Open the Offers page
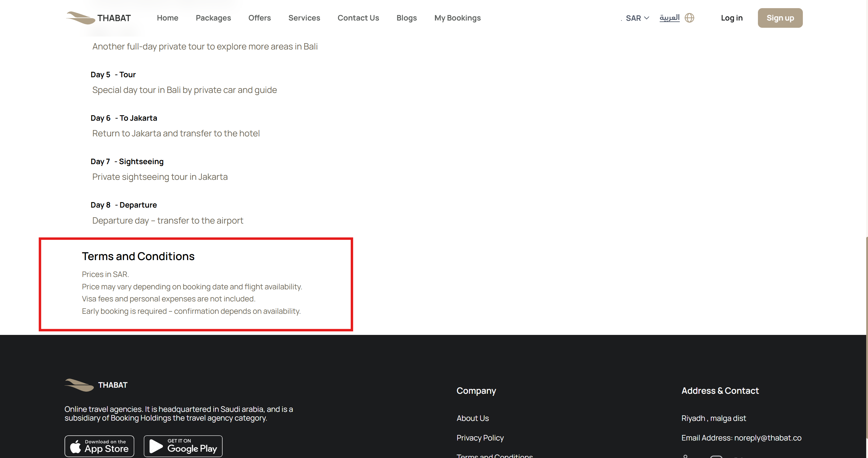868x458 pixels. coord(259,18)
